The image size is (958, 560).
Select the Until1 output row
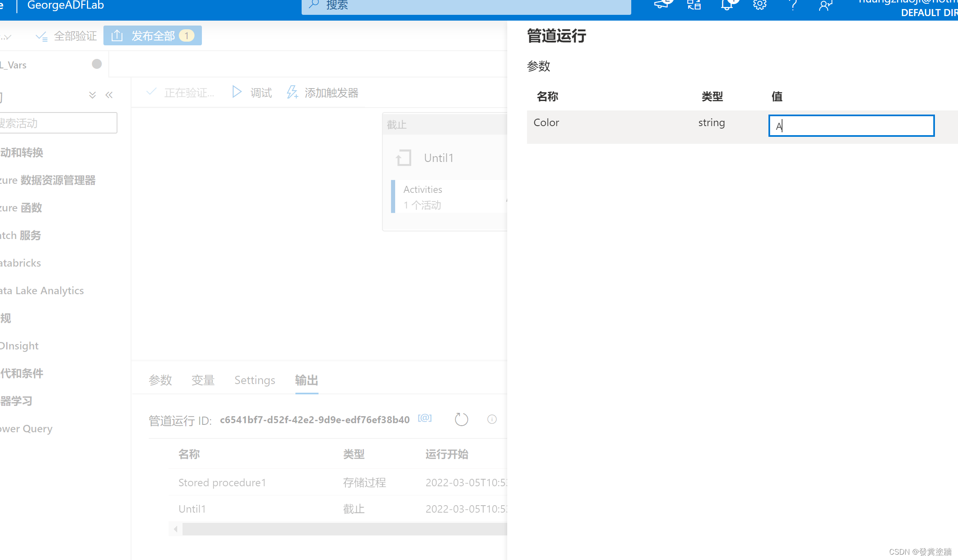coord(338,508)
